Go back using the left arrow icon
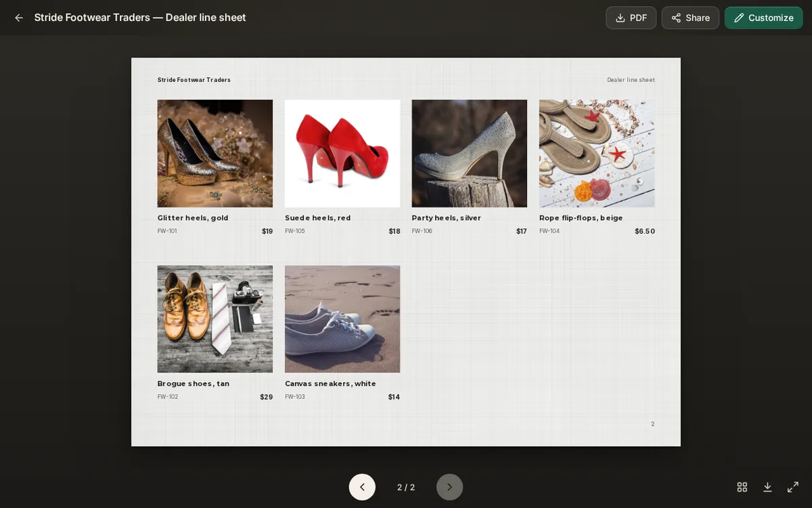 click(x=19, y=18)
